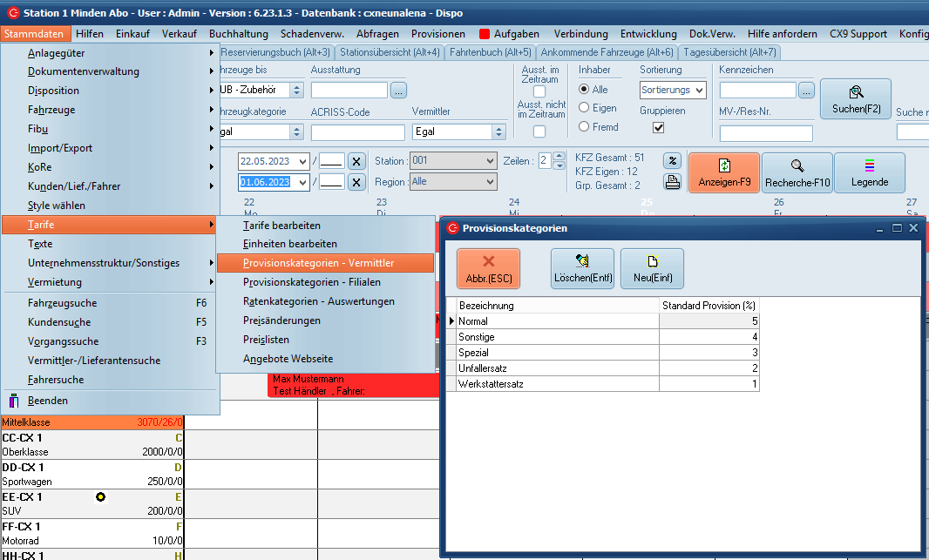Click the Suchen(F2) search button
Viewport: 929px width, 560px height.
(x=856, y=99)
